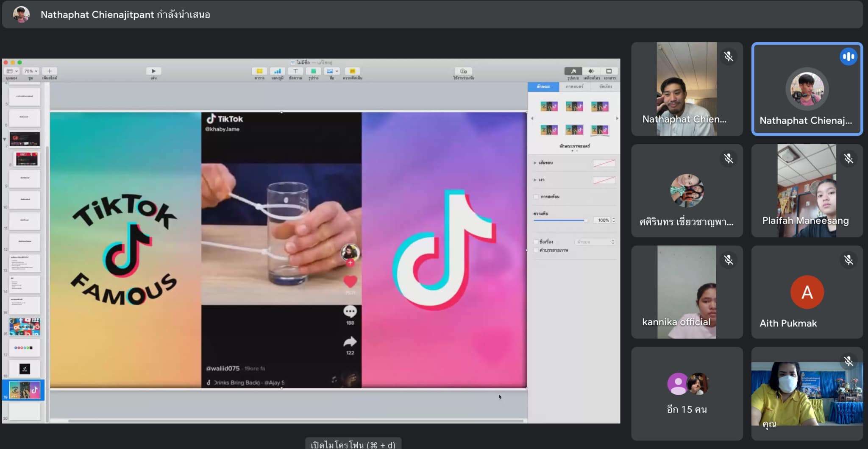Switch to the Movie tab in the inspector
Image resolution: width=868 pixels, height=449 pixels.
(x=574, y=86)
